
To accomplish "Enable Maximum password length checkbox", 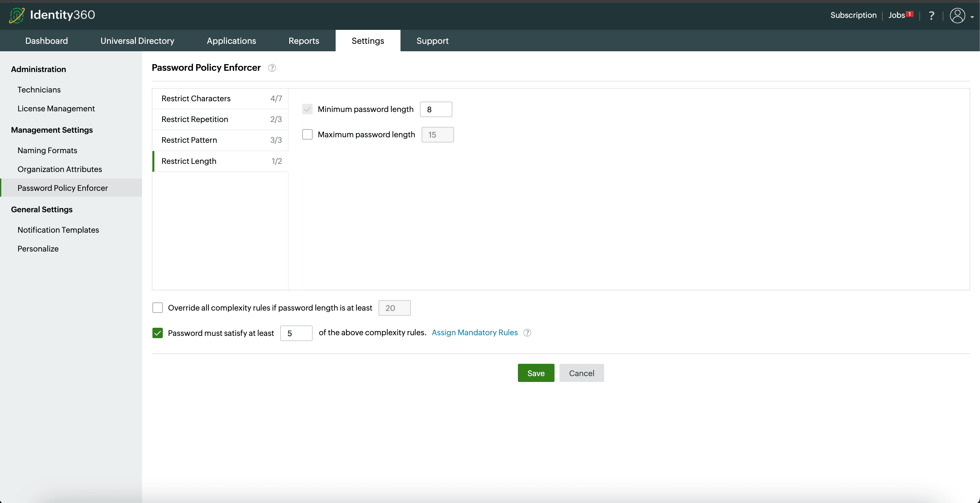I will click(x=307, y=134).
